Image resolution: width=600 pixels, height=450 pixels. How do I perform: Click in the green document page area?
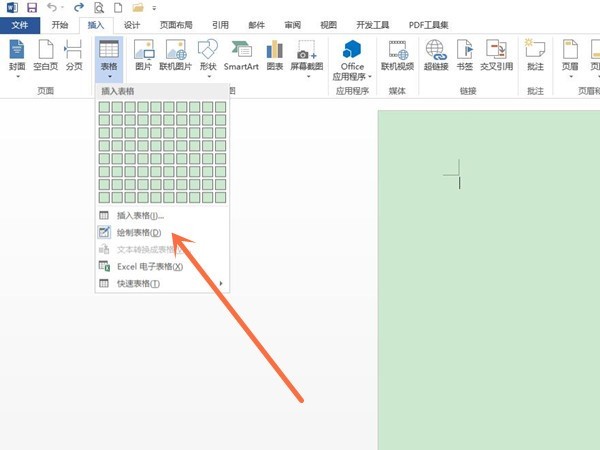tap(489, 280)
